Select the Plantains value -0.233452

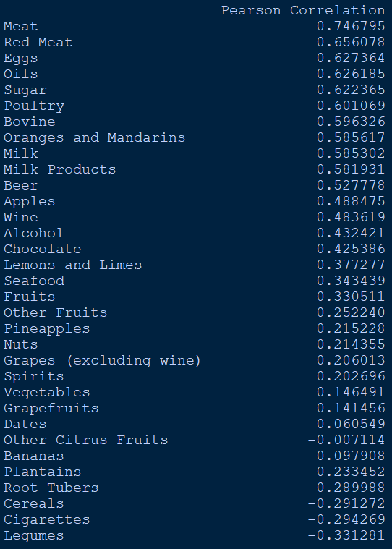(x=346, y=472)
